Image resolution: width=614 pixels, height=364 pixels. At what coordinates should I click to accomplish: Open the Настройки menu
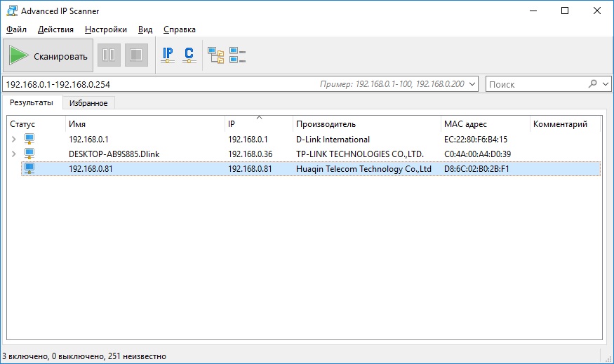click(x=105, y=29)
